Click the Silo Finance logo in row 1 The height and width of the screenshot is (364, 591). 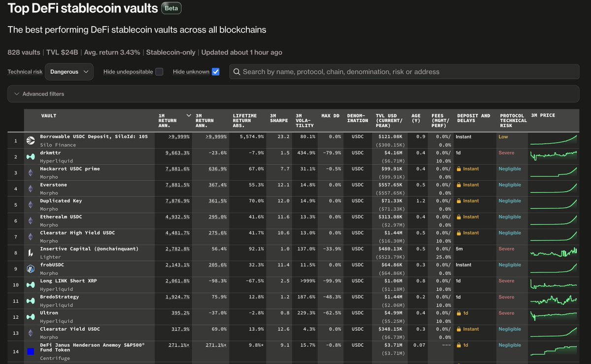click(x=31, y=140)
